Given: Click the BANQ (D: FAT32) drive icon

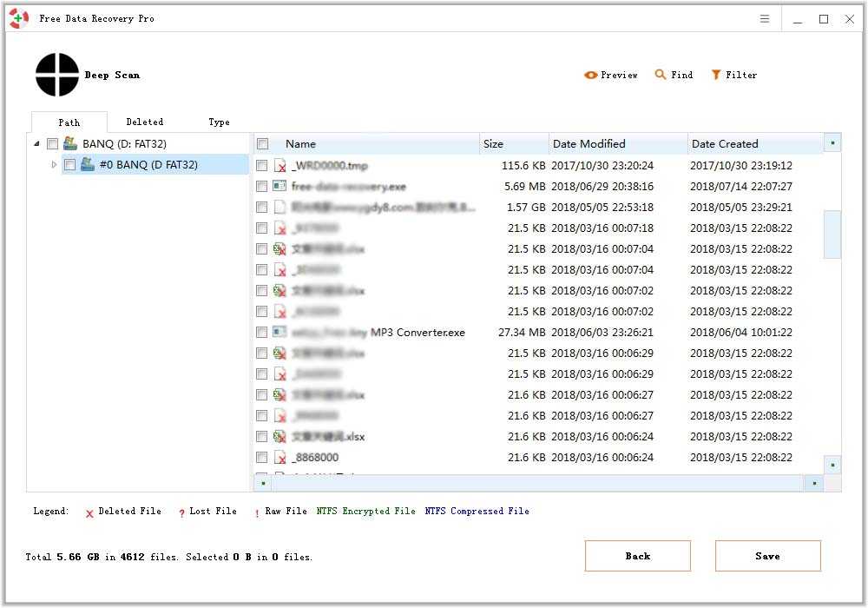Looking at the screenshot, I should tap(70, 143).
